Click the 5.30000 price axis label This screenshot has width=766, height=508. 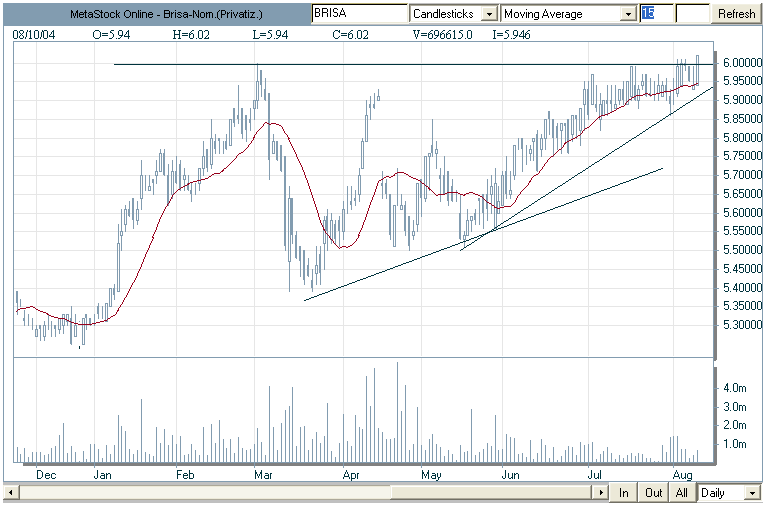point(743,324)
